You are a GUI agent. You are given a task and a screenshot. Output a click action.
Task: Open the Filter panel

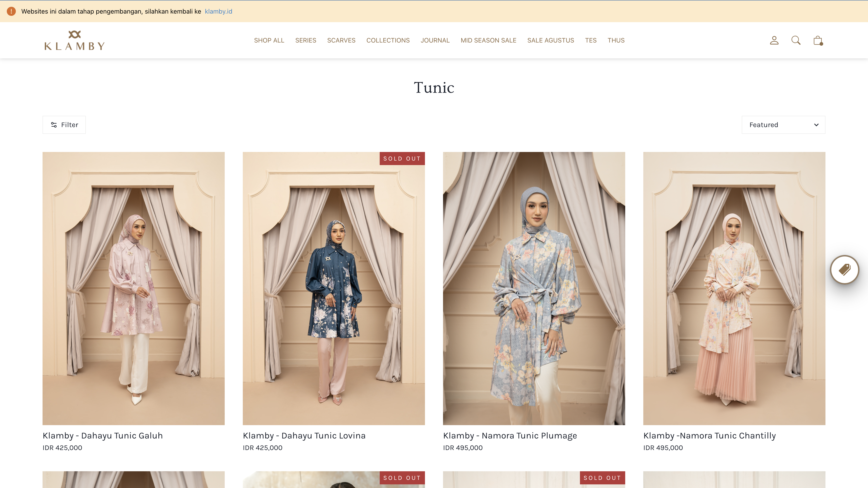coord(64,125)
